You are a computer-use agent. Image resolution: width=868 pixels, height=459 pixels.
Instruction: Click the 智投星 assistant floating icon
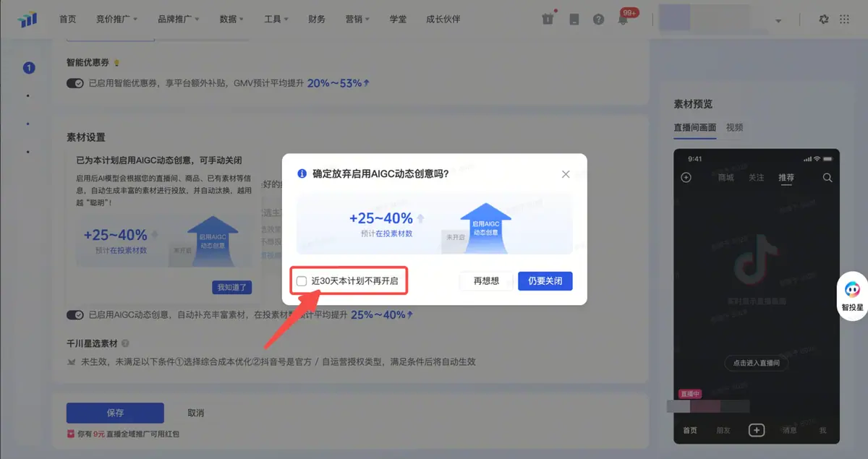pos(852,295)
